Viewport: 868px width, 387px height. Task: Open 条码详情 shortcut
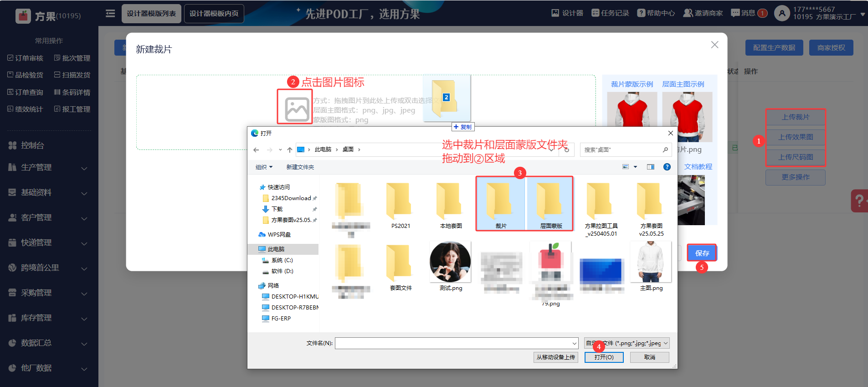coord(72,92)
